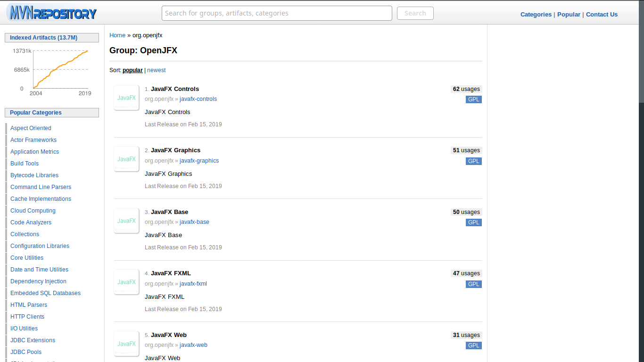Open the Bytecode Libraries category
This screenshot has height=362, width=644.
tap(34, 175)
